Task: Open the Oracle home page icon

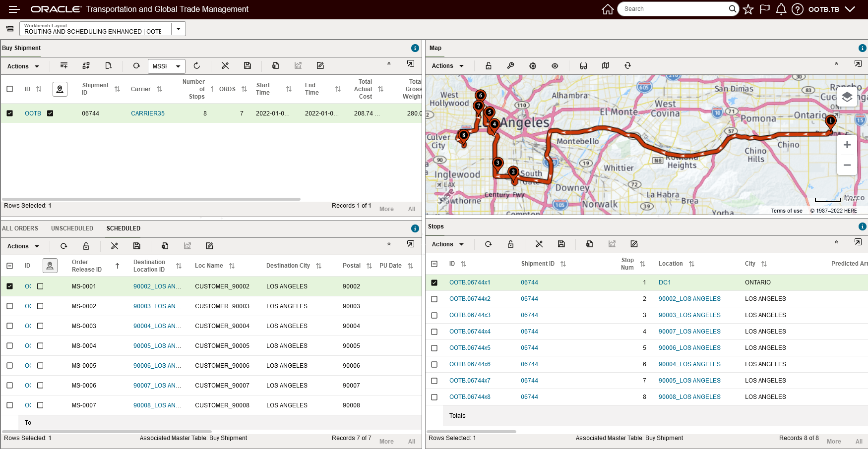Action: (608, 9)
